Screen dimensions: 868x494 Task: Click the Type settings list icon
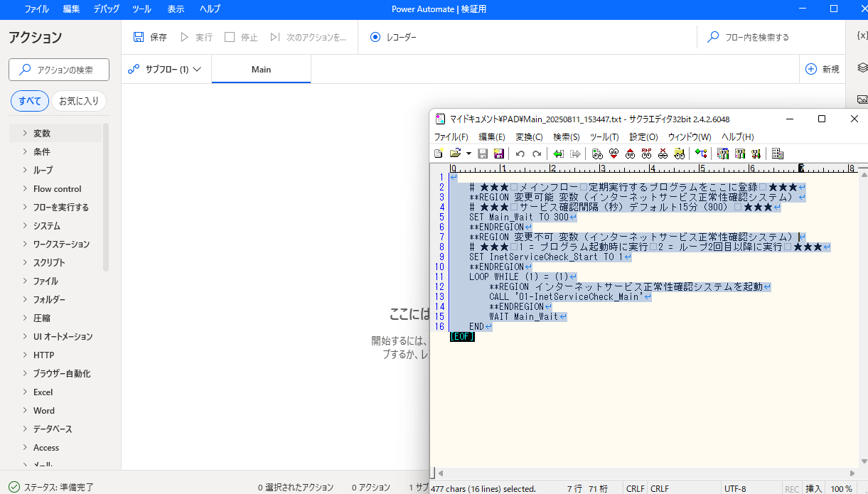tap(723, 154)
